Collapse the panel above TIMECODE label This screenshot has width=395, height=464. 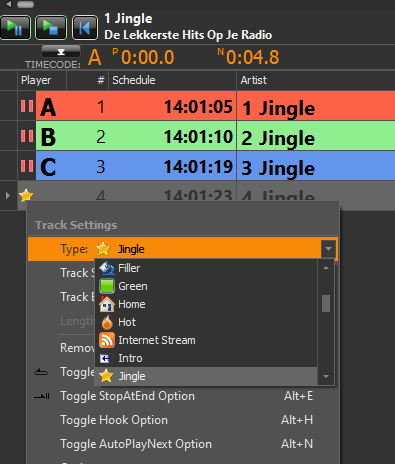pos(61,52)
